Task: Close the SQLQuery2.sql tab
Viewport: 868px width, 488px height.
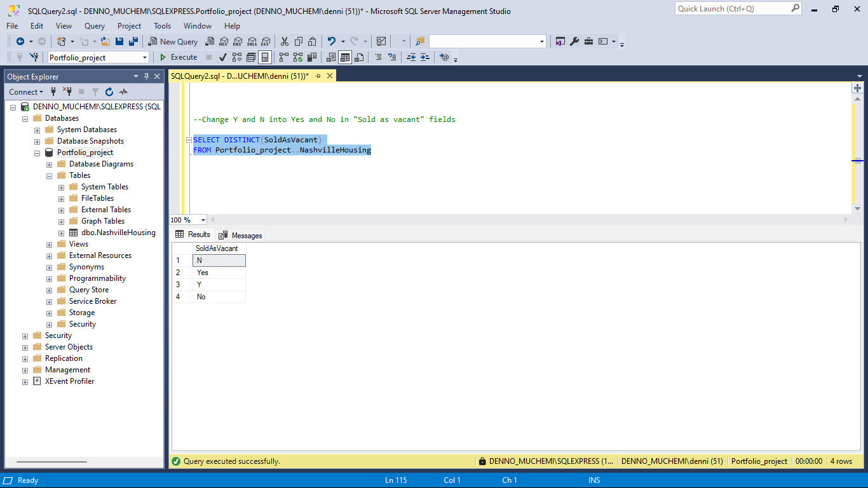Action: pyautogui.click(x=330, y=76)
